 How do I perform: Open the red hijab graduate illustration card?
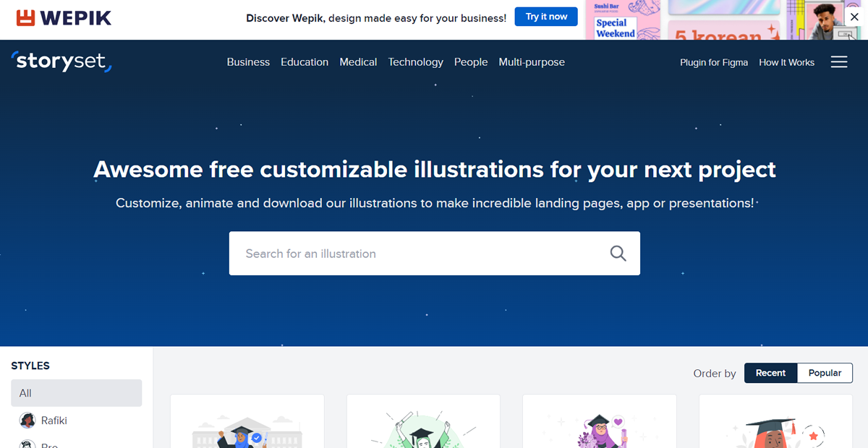coord(775,421)
